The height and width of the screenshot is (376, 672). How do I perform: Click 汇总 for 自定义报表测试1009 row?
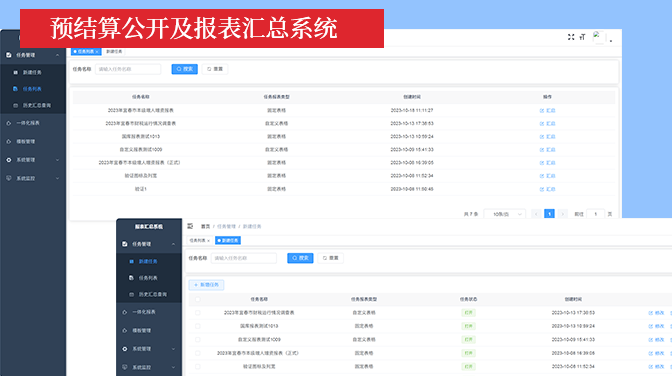547,150
